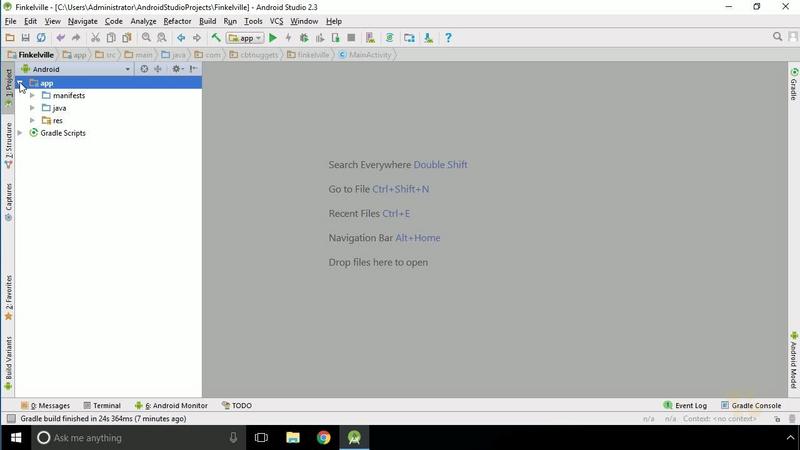Click the Copy icon in toolbar

[111, 38]
